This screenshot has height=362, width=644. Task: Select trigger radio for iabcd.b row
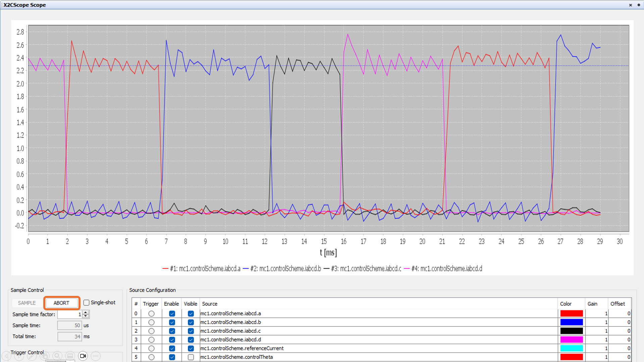tap(151, 322)
